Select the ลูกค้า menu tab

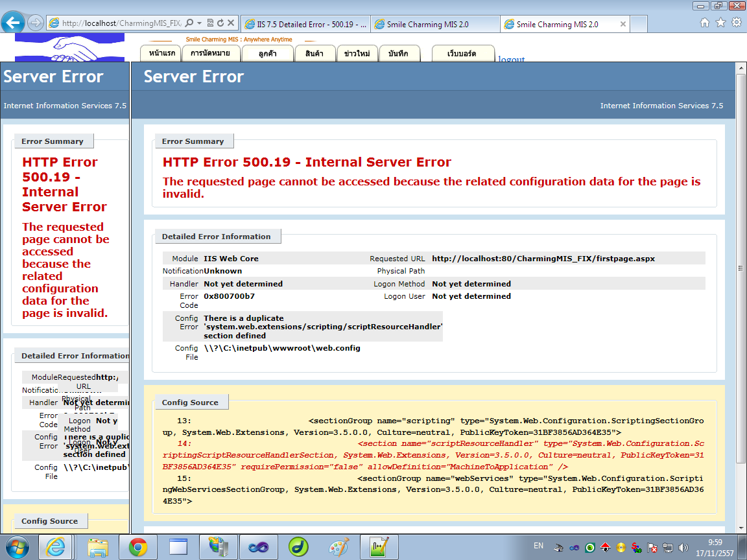[268, 53]
